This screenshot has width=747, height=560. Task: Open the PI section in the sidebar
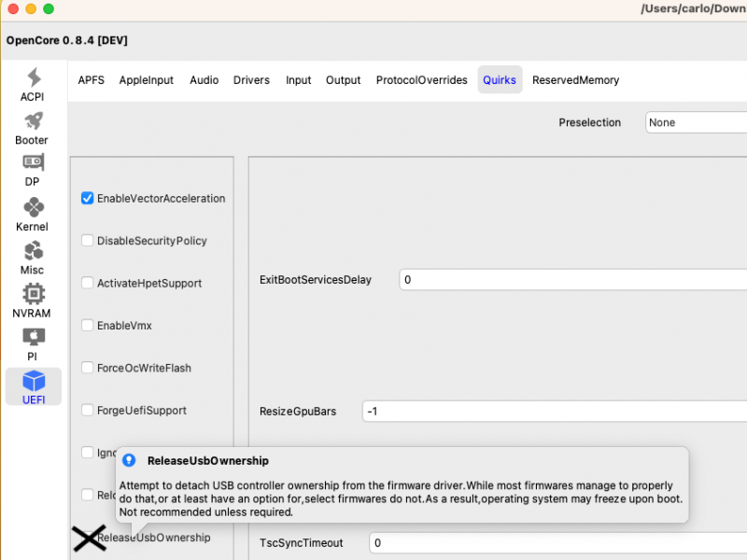32,346
